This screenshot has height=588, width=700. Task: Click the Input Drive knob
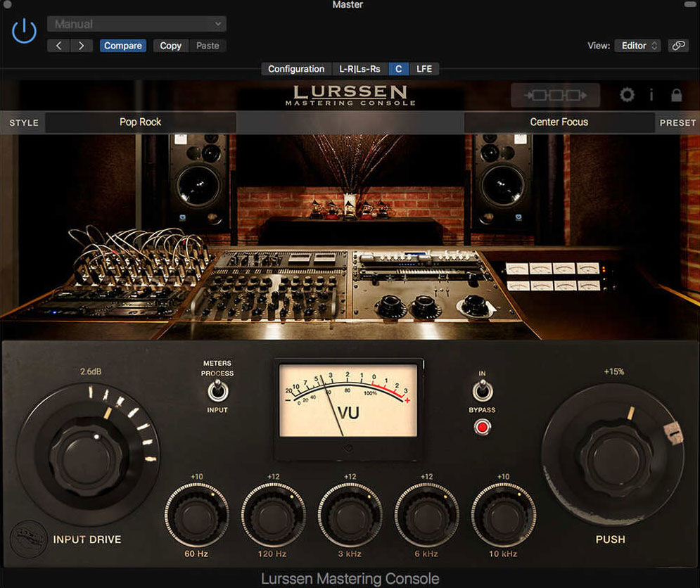(x=86, y=459)
